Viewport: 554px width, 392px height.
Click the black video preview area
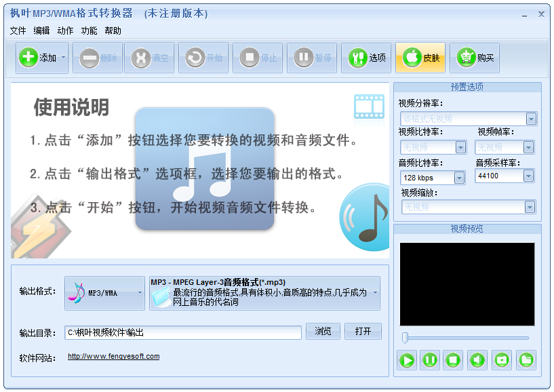[467, 284]
